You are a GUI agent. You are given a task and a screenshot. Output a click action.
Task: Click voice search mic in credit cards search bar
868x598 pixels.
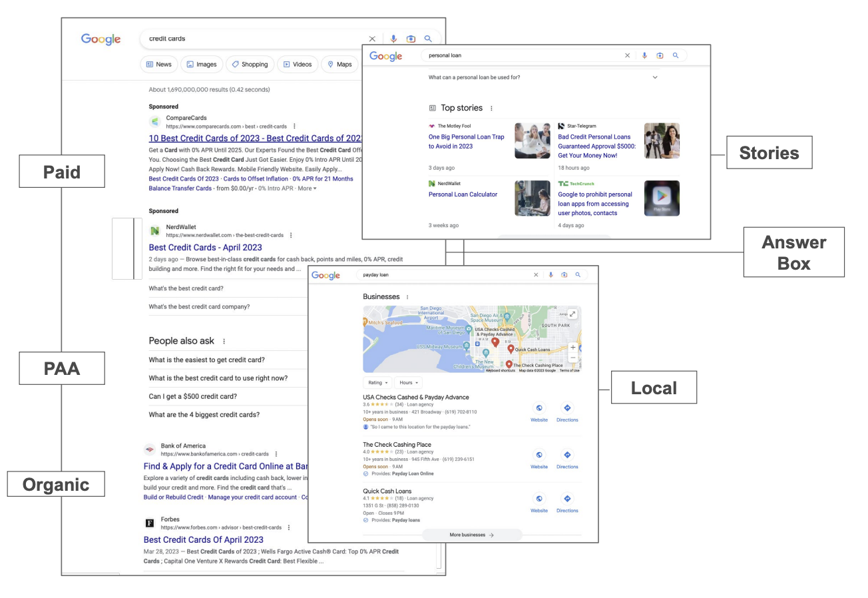(x=393, y=39)
